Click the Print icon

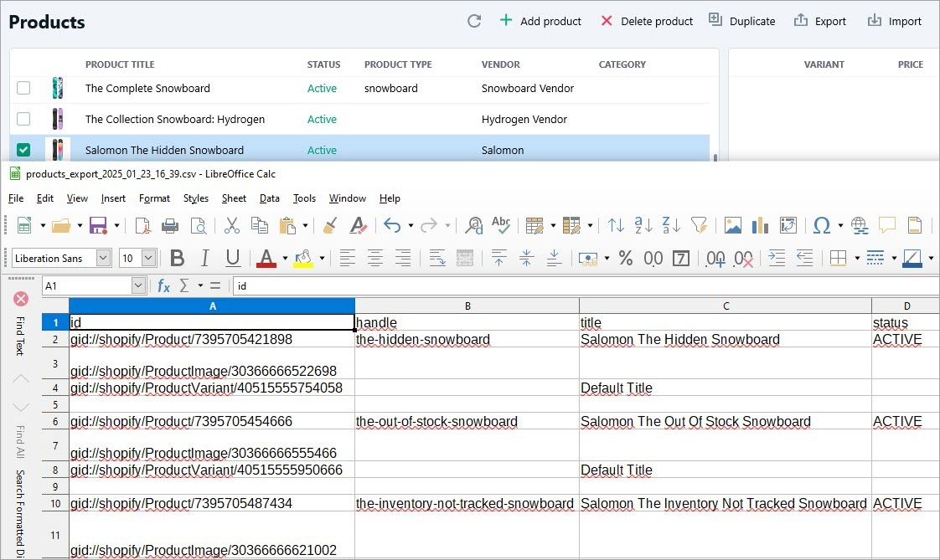[170, 226]
